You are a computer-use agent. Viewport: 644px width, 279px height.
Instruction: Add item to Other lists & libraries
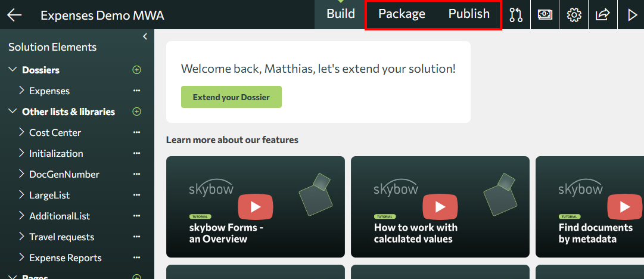(136, 112)
